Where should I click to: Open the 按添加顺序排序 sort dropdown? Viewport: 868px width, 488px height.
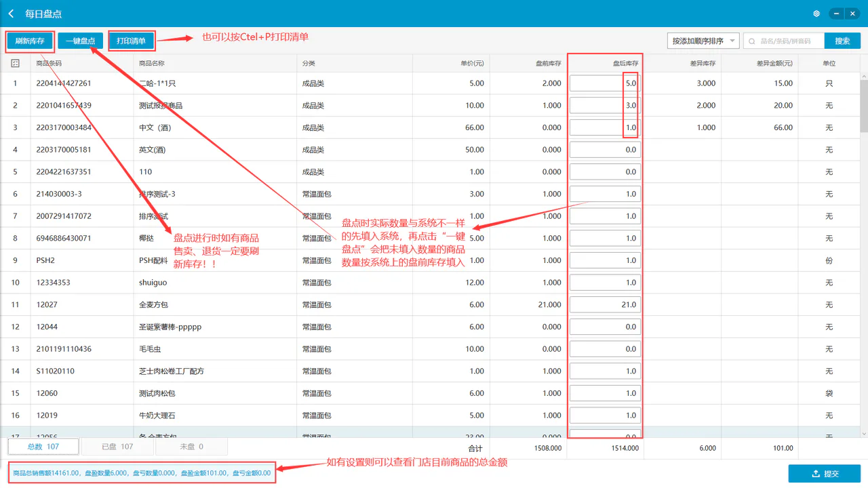(703, 41)
